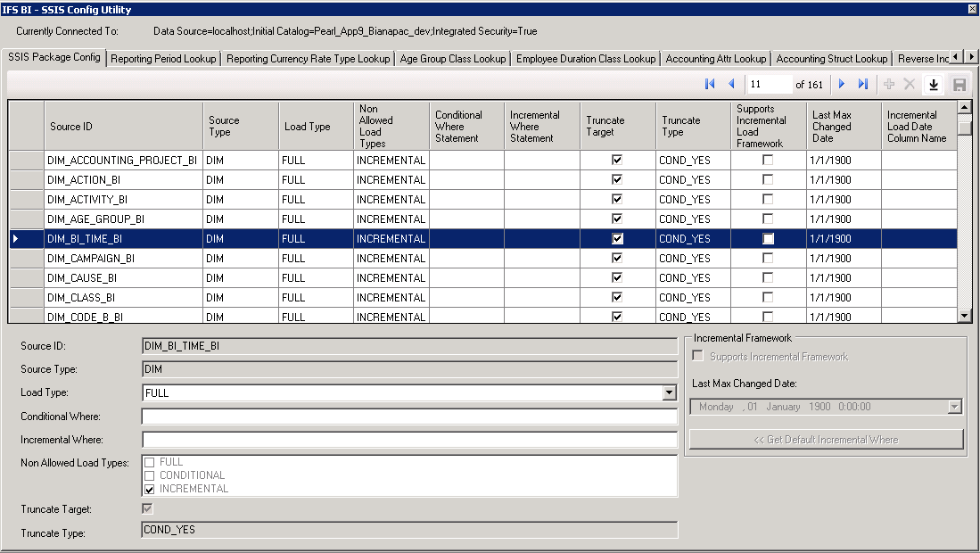Click the save disk icon
This screenshot has height=553, width=980.
[x=959, y=85]
